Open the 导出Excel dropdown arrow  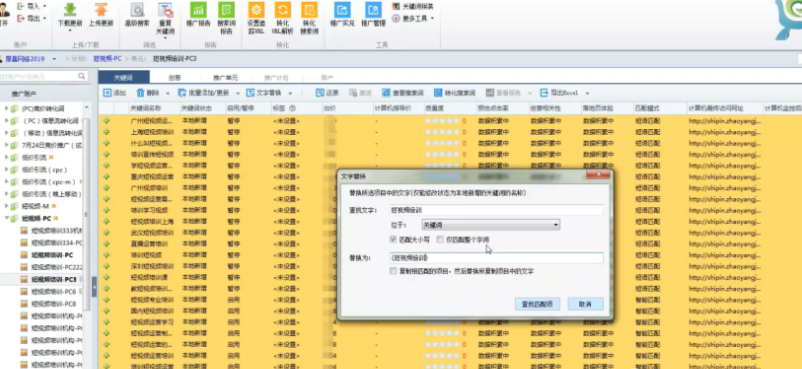point(587,93)
